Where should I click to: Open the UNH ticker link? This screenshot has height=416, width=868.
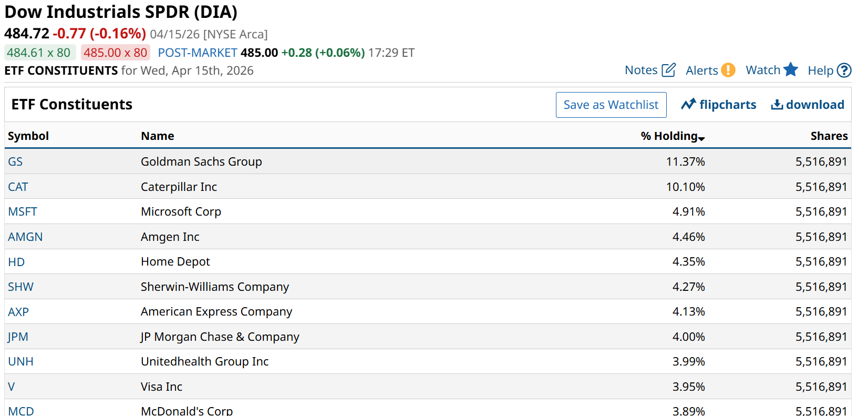[x=20, y=362]
